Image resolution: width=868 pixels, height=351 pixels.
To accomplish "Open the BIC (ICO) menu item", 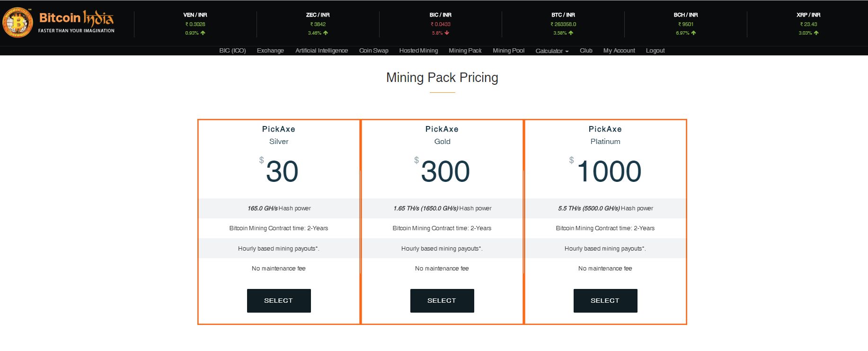I will [232, 51].
